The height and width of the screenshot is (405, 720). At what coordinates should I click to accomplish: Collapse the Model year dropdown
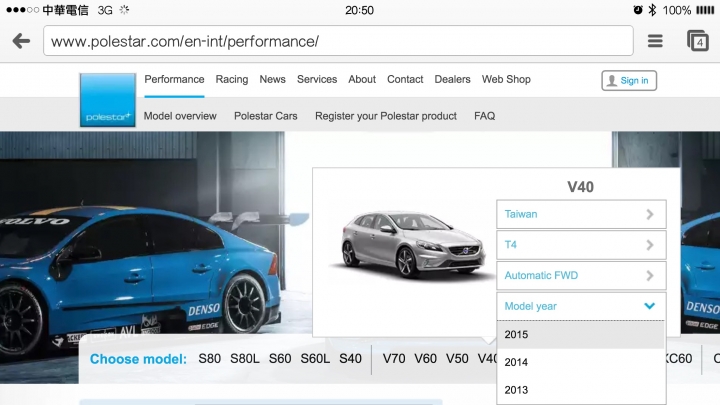(x=581, y=306)
